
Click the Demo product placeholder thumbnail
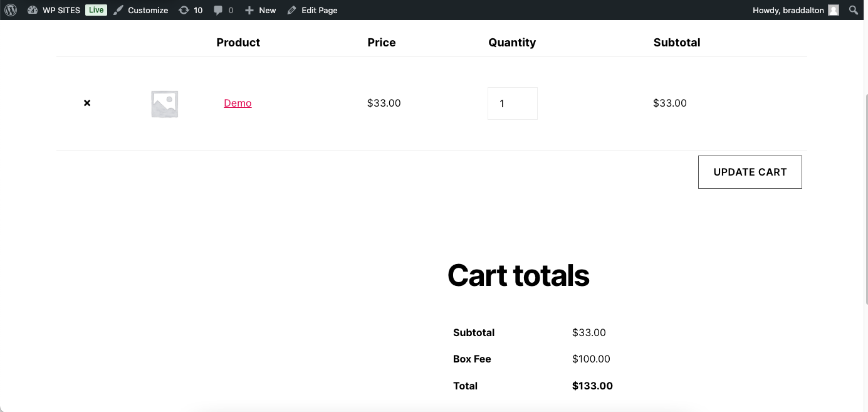click(x=164, y=104)
